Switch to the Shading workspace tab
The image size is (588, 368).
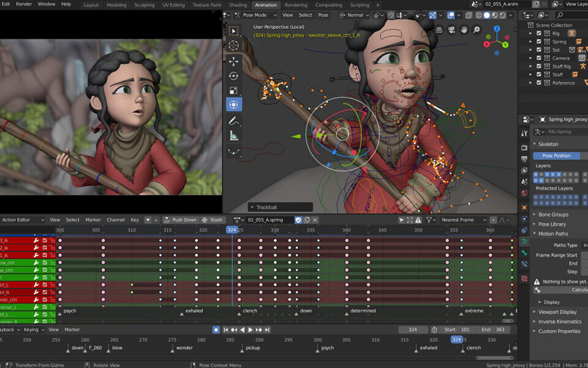click(x=238, y=5)
